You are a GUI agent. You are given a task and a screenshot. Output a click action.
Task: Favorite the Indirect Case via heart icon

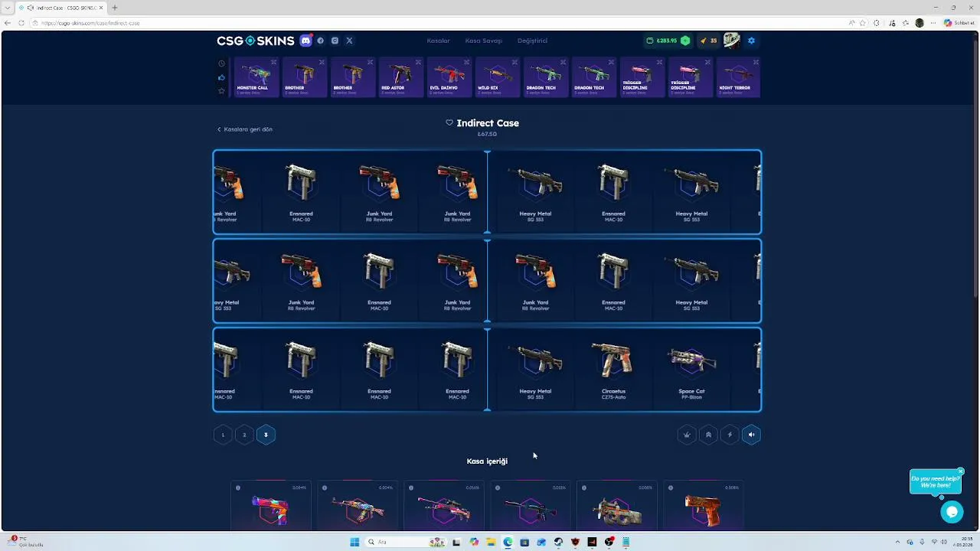(x=449, y=122)
